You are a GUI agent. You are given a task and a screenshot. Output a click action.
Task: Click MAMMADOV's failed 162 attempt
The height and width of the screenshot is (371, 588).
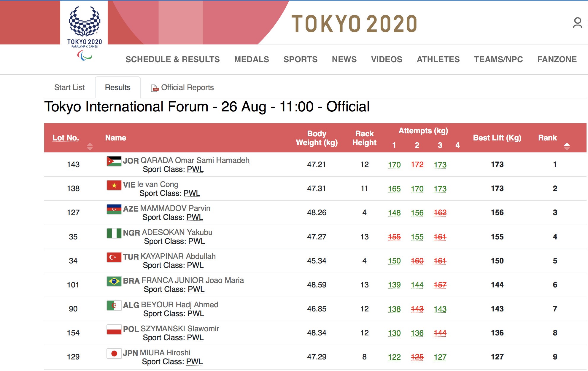pos(440,212)
